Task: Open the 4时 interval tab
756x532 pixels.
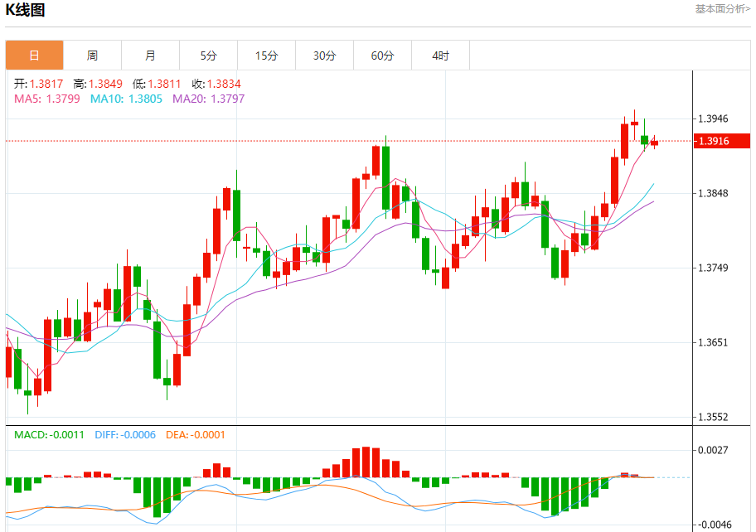Action: click(x=441, y=56)
